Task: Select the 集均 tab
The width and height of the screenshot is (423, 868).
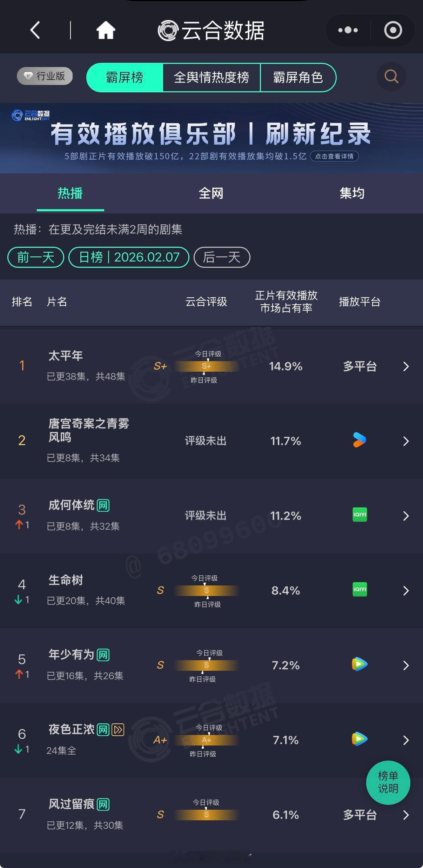Action: pyautogui.click(x=352, y=193)
